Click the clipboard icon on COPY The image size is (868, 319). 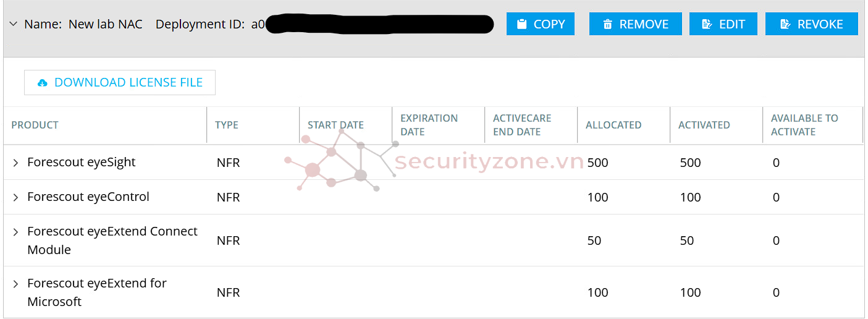click(522, 24)
